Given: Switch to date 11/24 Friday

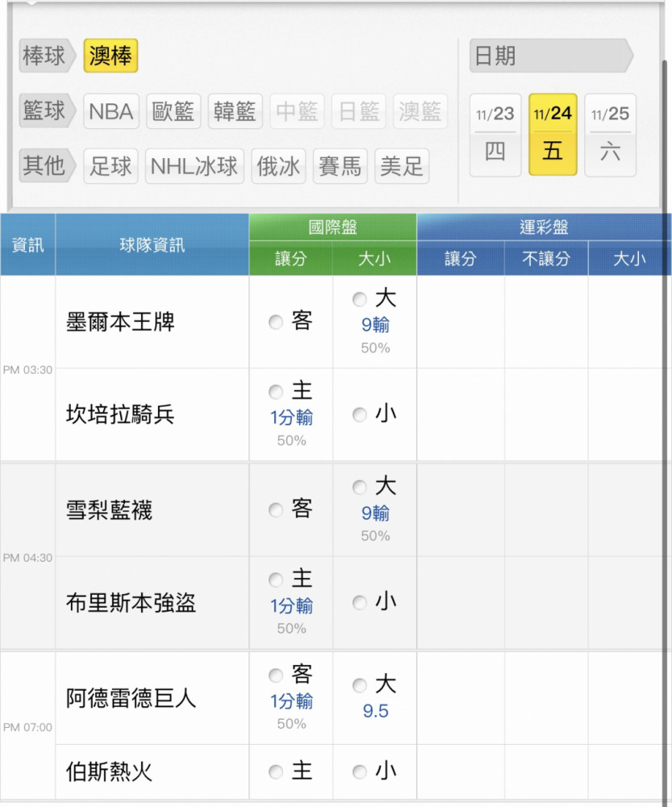Looking at the screenshot, I should (553, 135).
